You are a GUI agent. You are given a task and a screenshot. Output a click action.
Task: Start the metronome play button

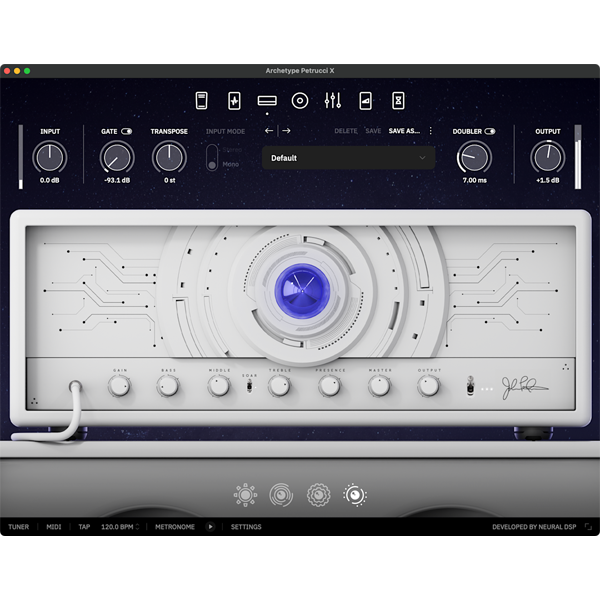(210, 527)
